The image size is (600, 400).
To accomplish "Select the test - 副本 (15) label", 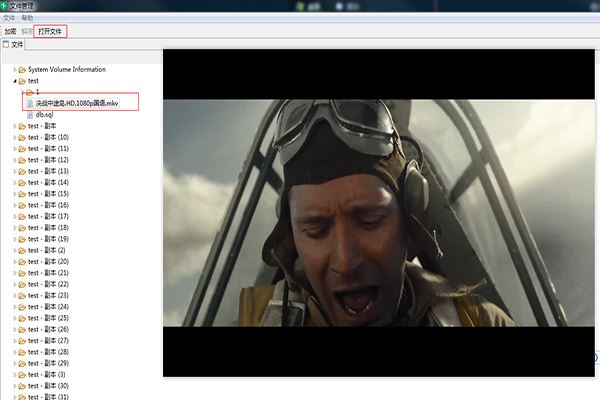I will (48, 194).
